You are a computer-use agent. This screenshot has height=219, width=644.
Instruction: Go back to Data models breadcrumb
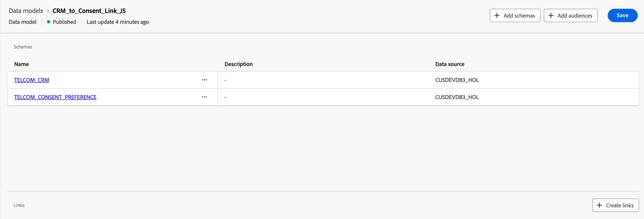26,11
